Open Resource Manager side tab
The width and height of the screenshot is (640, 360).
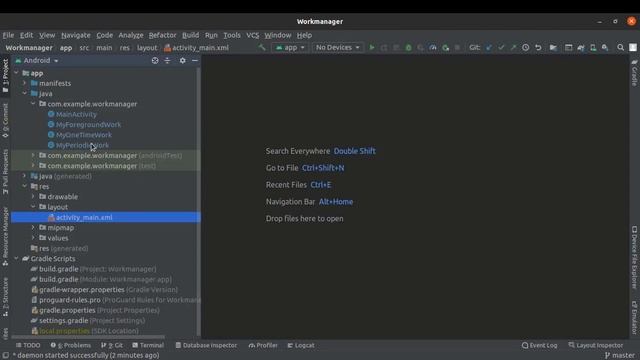5,237
